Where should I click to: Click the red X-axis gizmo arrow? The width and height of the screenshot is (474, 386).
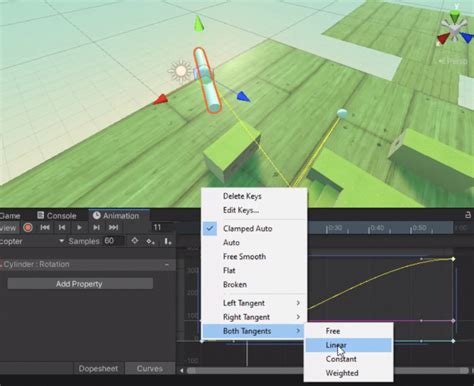(160, 100)
